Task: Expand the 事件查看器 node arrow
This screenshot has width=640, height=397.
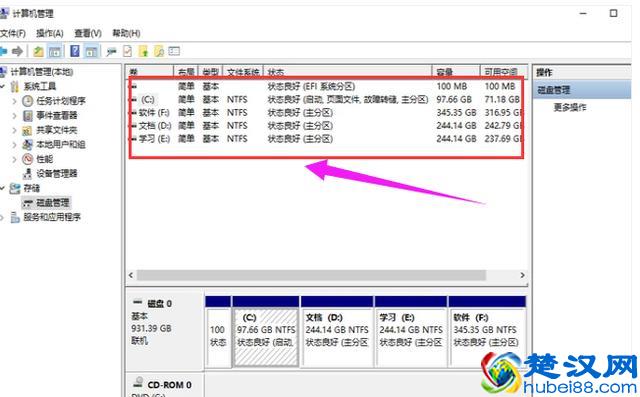Action: click(x=15, y=115)
